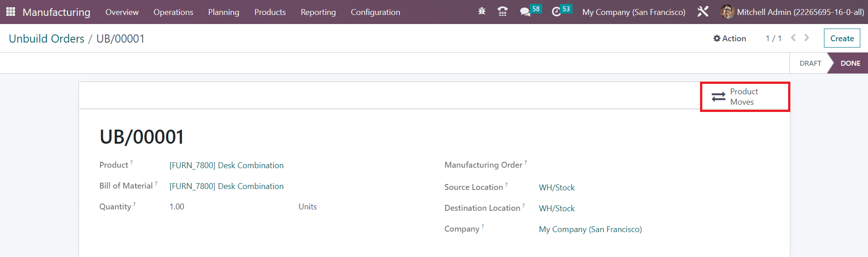Open the Configuration menu
Viewport: 868px width, 257px height.
[375, 12]
